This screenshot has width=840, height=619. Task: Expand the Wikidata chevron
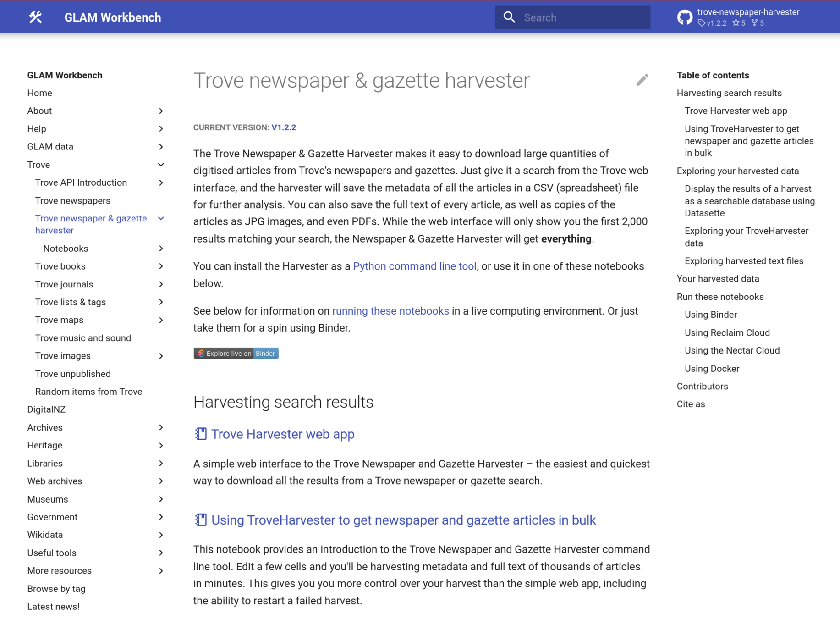coord(161,535)
